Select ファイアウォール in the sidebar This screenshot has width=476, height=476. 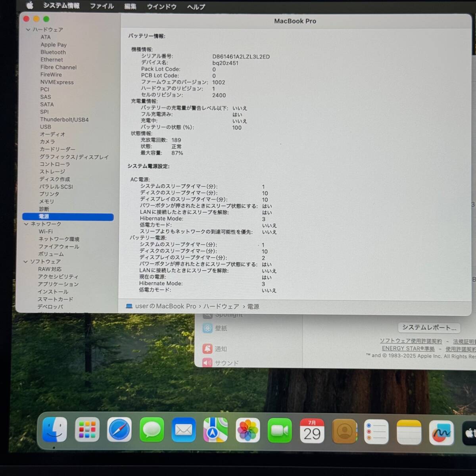pos(59,247)
